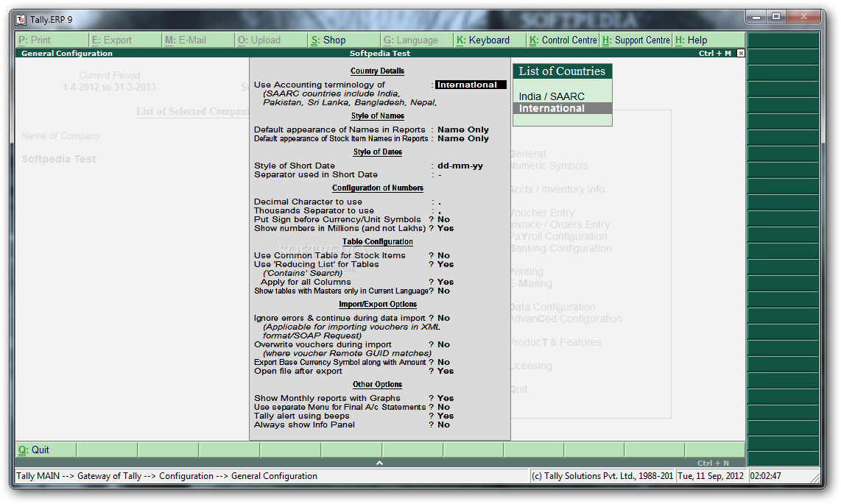Toggle Apply for all Columns value

(x=446, y=282)
